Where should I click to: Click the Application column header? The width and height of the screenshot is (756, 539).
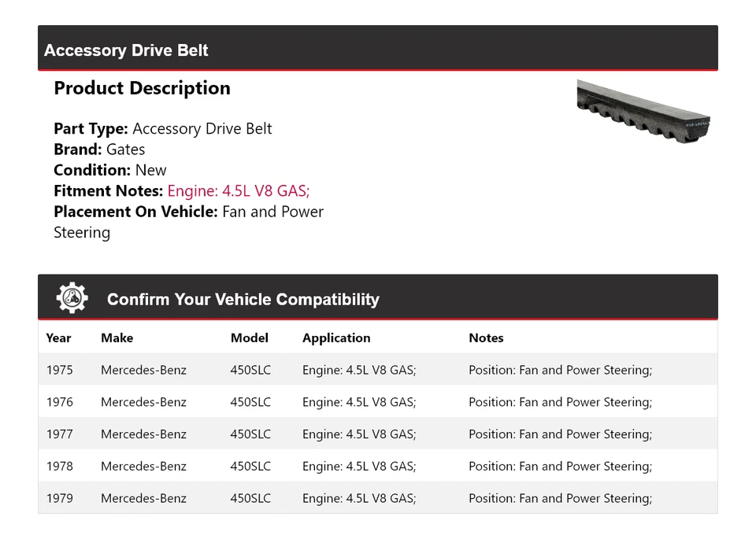[335, 338]
